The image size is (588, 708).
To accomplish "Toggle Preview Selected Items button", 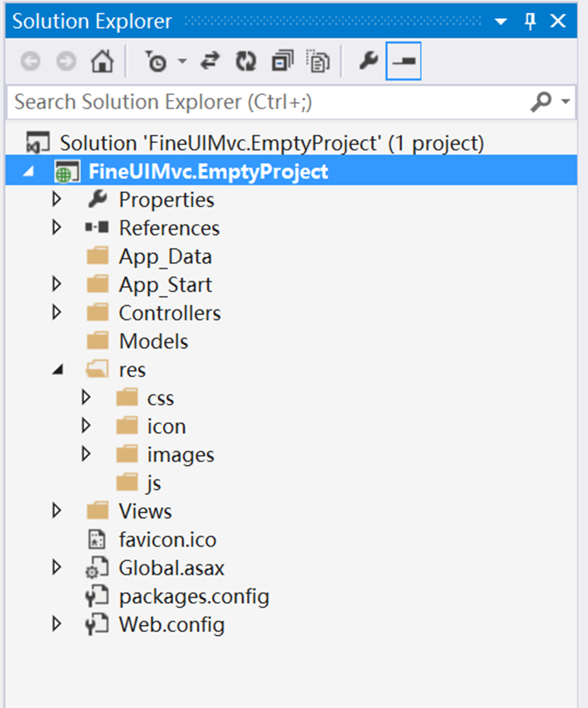I will pyautogui.click(x=404, y=61).
